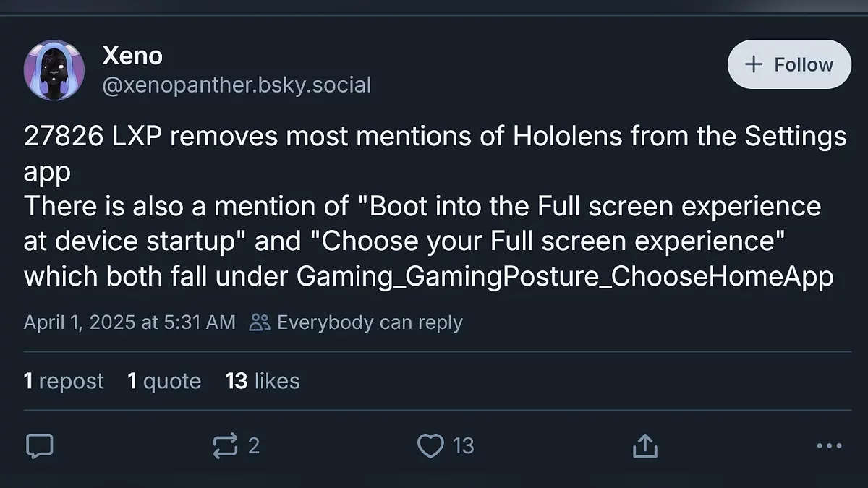
Task: View the 1 repost list
Action: tap(64, 381)
